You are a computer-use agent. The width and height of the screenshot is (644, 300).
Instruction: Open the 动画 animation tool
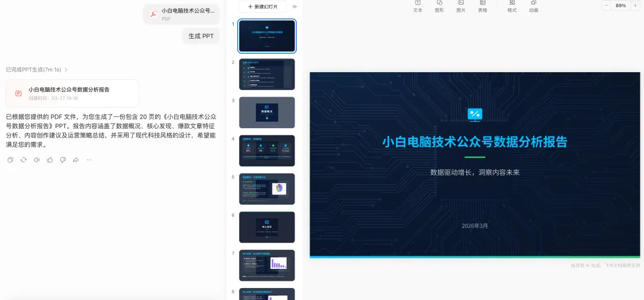pos(534,6)
